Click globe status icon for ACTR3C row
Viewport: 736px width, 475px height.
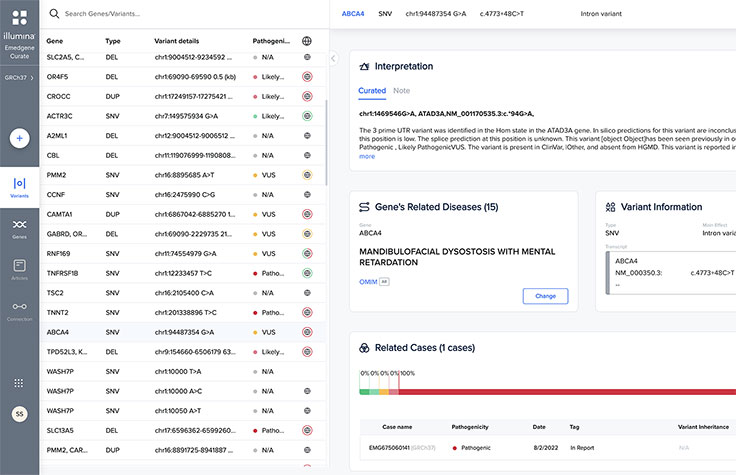pyautogui.click(x=307, y=117)
